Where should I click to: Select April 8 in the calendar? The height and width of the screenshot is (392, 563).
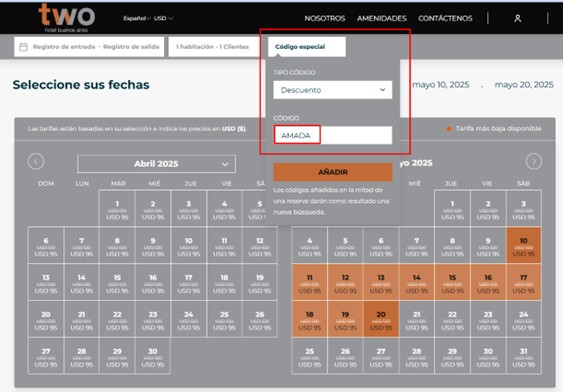point(117,246)
